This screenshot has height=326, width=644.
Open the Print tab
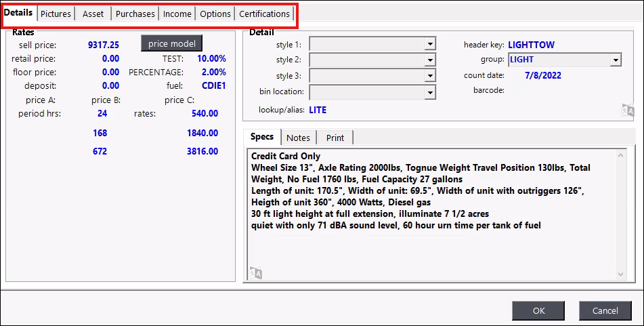coord(335,138)
